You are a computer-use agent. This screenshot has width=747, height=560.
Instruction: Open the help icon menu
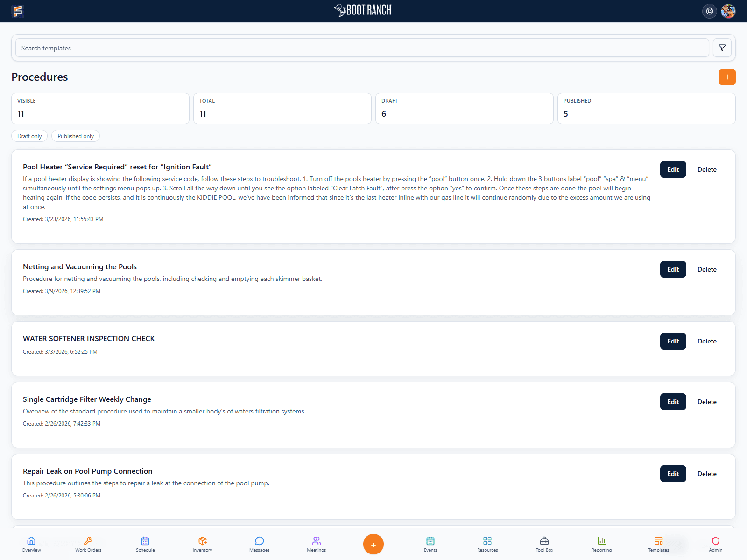710,11
